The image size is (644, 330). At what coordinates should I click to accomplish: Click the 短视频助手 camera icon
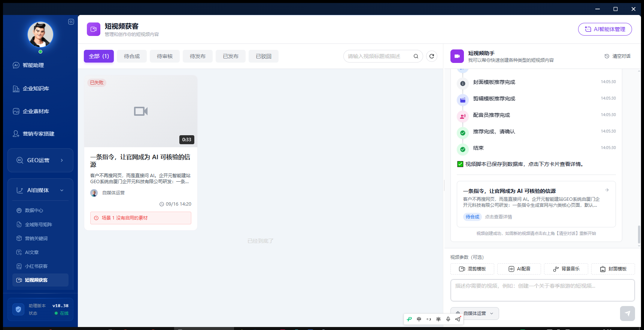tap(457, 56)
